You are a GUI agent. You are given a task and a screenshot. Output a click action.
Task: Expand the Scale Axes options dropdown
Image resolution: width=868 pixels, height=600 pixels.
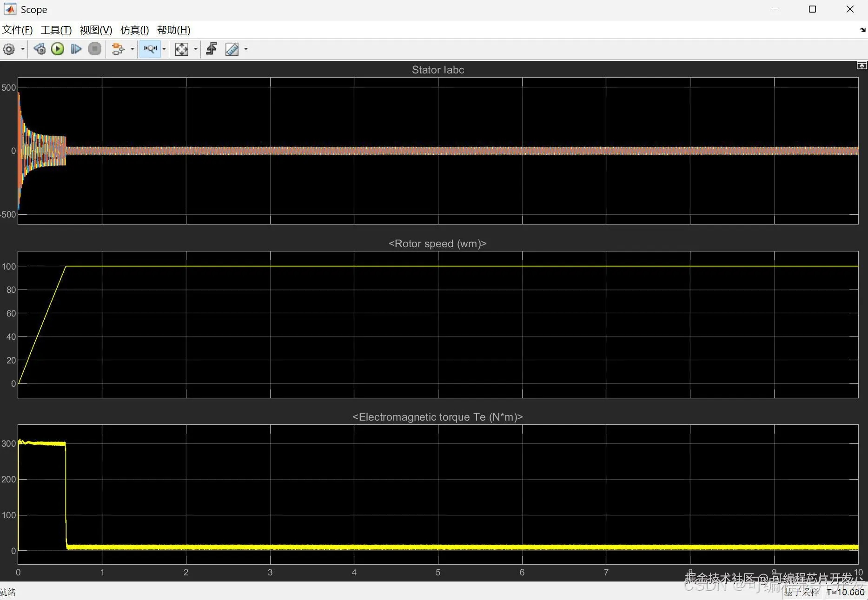pos(195,49)
